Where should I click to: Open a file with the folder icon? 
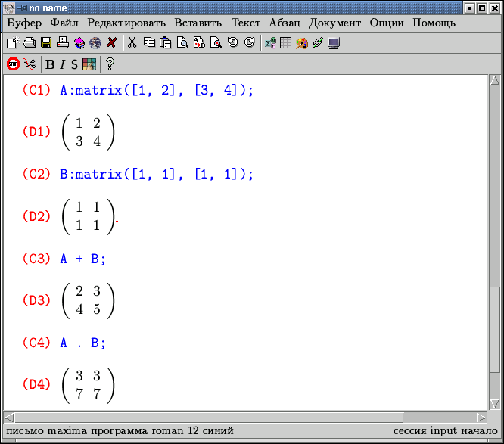[29, 43]
